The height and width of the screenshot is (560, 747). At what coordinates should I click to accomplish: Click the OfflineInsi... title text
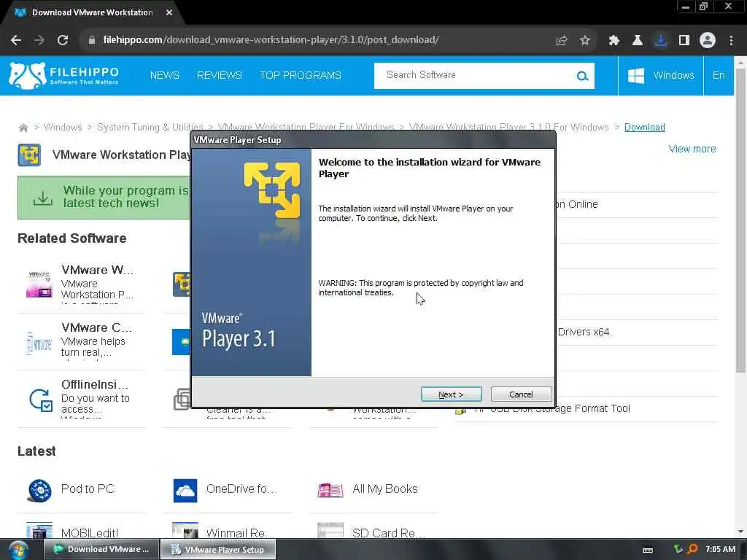[95, 384]
